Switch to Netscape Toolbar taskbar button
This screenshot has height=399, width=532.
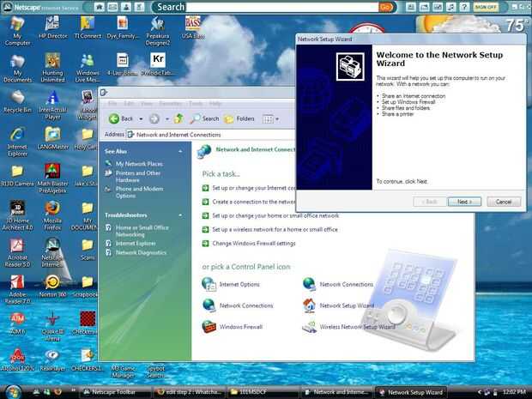coord(114,392)
